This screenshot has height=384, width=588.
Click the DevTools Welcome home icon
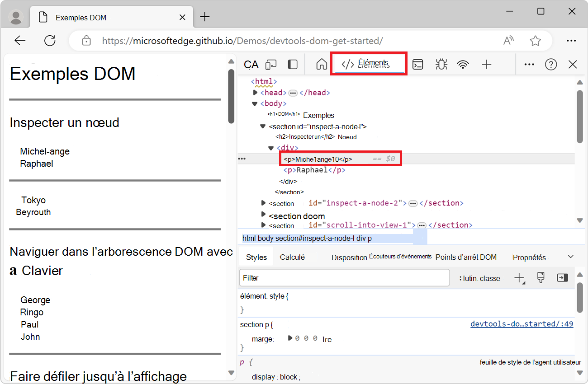coord(322,65)
